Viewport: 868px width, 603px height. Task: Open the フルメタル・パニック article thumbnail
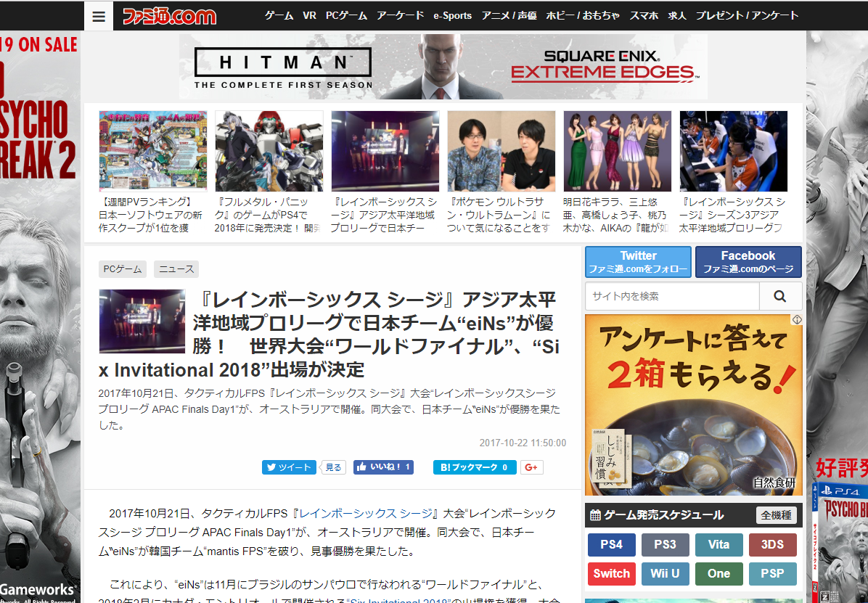[269, 151]
